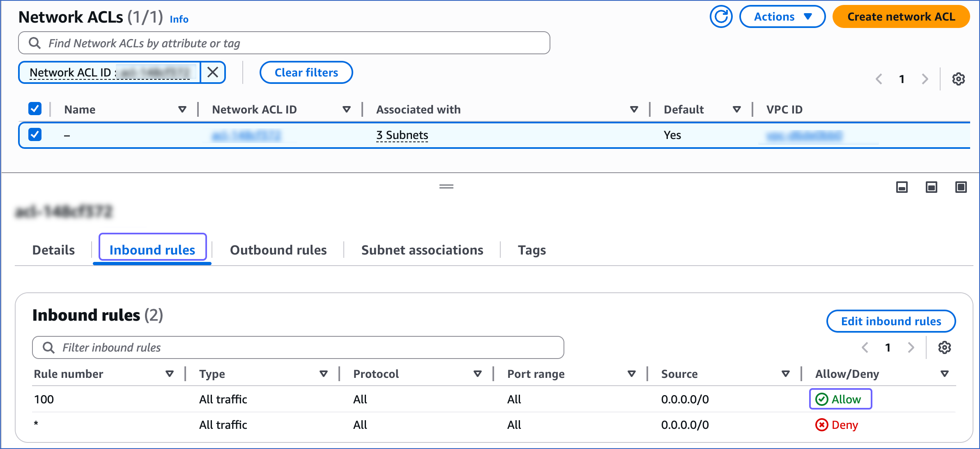980x449 pixels.
Task: Focus the Filter inbound rules field
Action: pyautogui.click(x=298, y=347)
